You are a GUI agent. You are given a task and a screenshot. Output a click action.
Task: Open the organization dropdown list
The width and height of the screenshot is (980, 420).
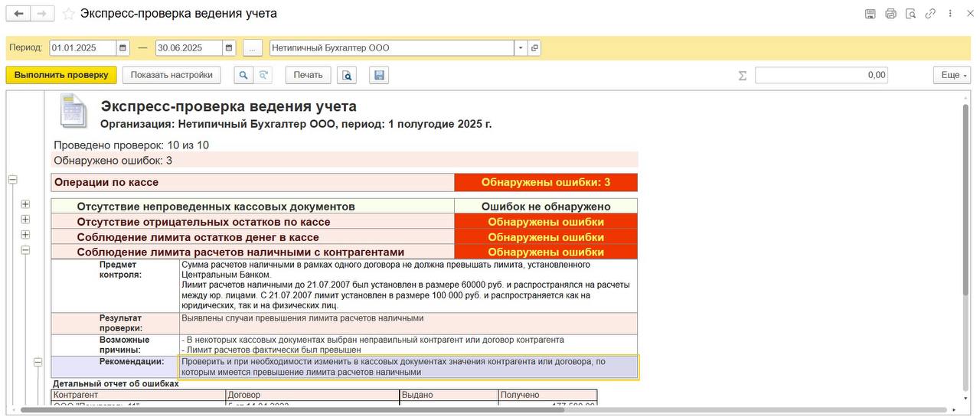[521, 47]
